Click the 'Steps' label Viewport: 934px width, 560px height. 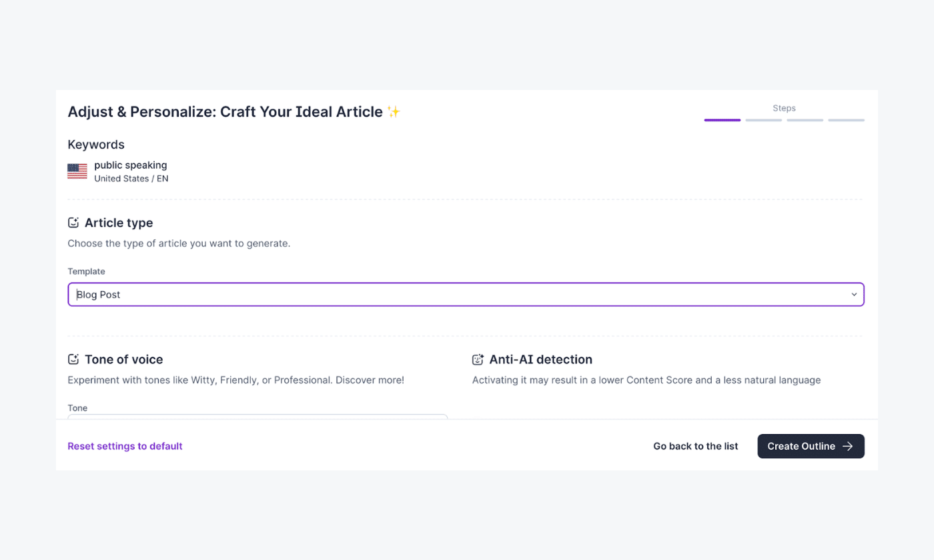coord(785,108)
